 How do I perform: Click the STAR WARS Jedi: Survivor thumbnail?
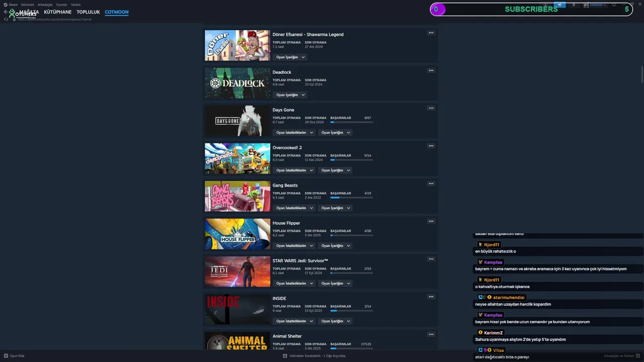tap(237, 272)
